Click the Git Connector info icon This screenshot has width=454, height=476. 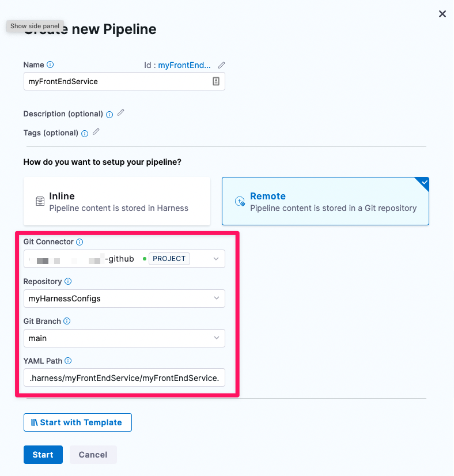click(80, 242)
